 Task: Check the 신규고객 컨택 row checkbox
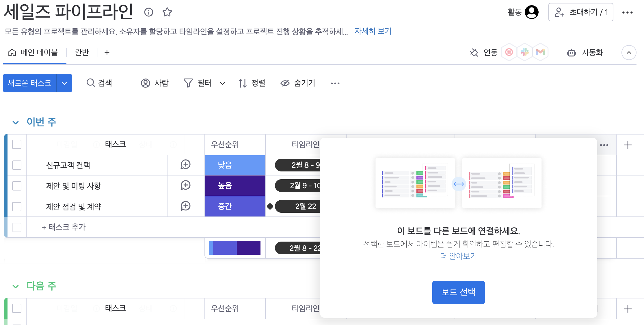pyautogui.click(x=17, y=165)
